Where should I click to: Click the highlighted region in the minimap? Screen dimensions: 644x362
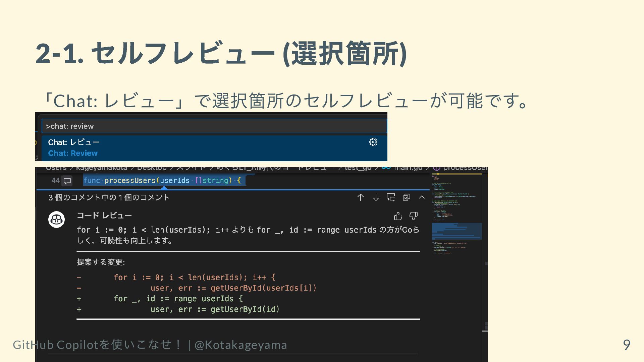coord(457,231)
